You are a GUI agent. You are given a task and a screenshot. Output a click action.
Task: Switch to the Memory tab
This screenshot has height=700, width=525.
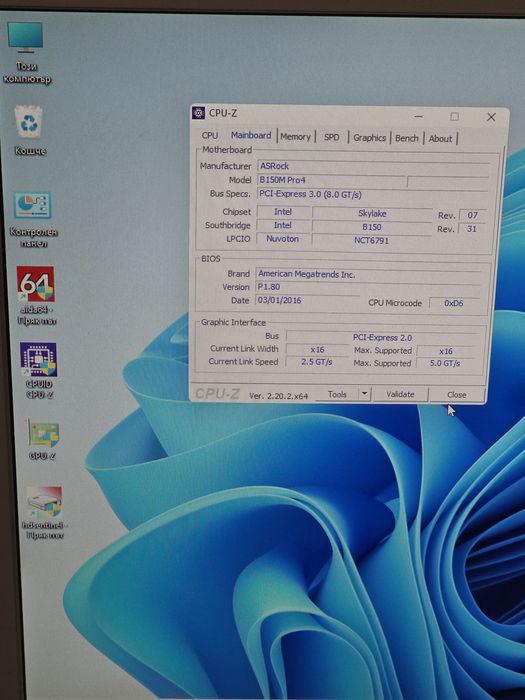(295, 137)
